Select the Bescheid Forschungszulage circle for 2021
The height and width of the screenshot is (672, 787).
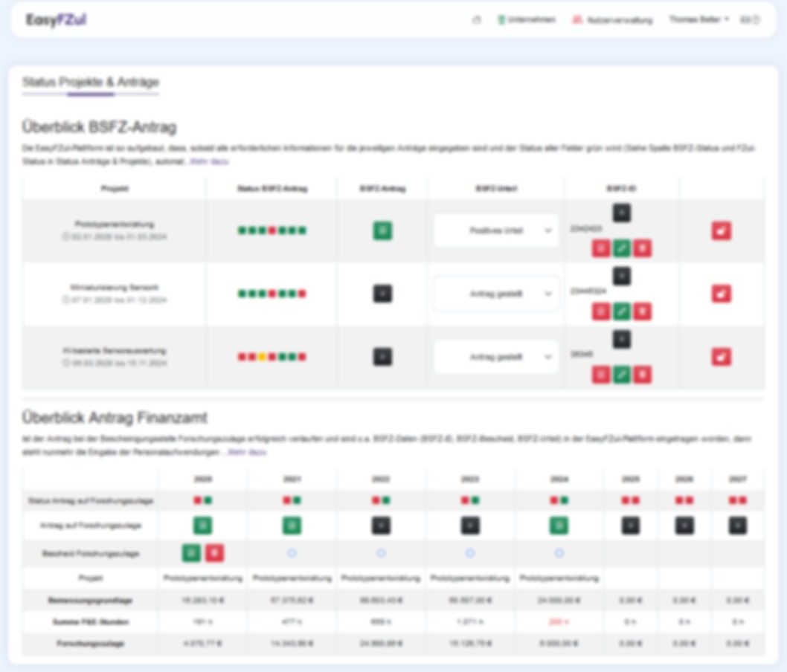coord(292,553)
